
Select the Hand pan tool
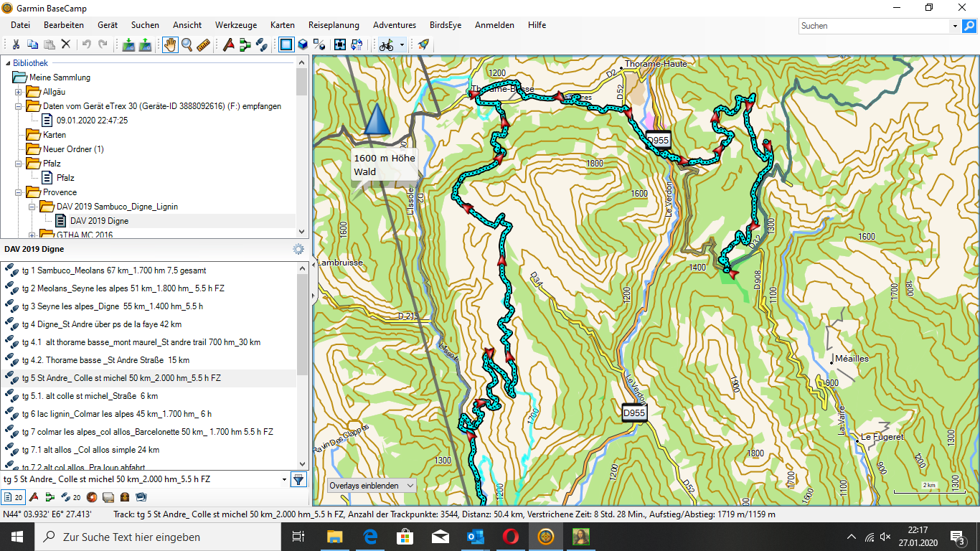[x=170, y=44]
